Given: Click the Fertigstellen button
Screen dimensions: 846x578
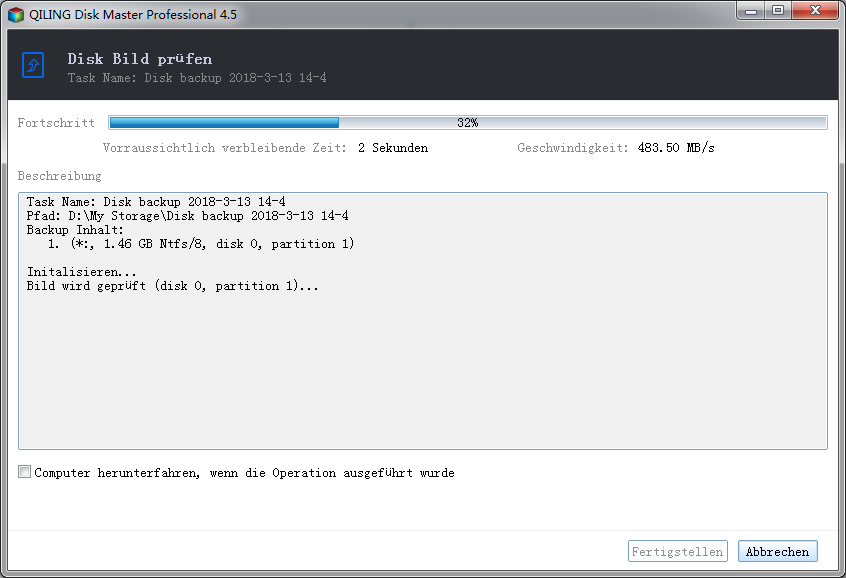Looking at the screenshot, I should tap(678, 551).
